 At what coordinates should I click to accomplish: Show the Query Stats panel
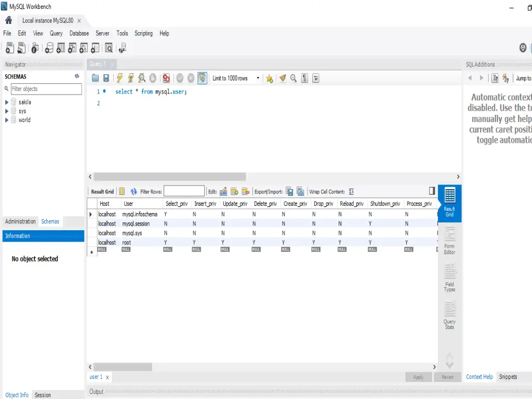point(449,315)
